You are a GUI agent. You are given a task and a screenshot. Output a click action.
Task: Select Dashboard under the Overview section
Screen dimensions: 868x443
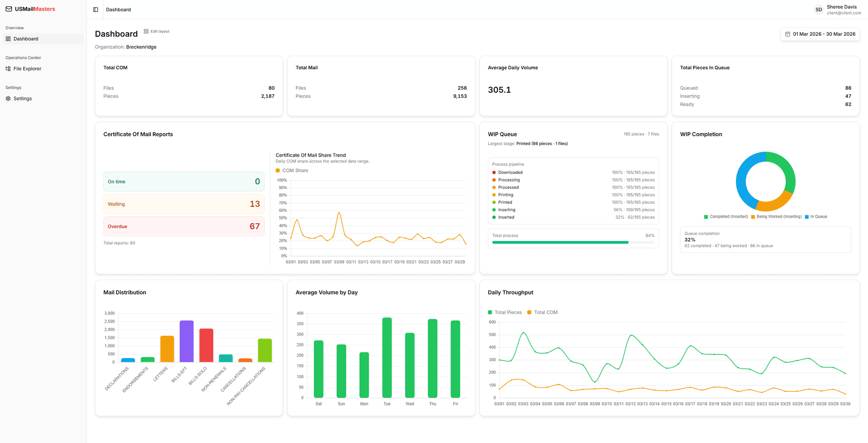point(25,38)
